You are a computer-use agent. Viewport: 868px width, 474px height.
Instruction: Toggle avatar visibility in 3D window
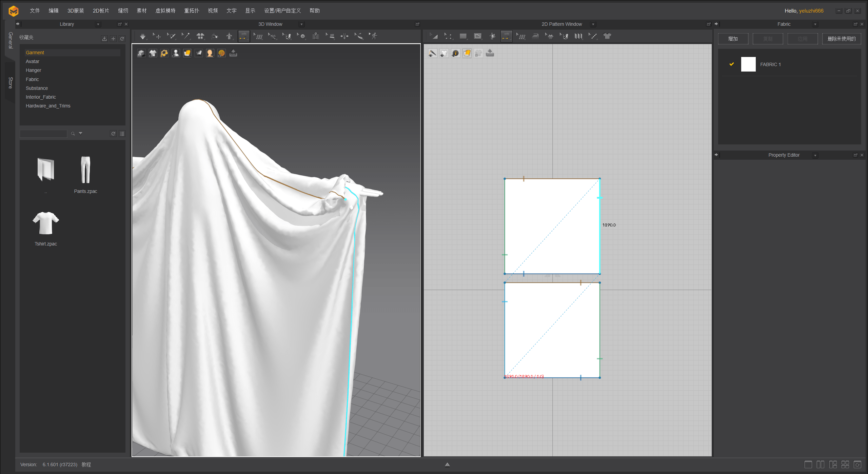click(x=176, y=53)
